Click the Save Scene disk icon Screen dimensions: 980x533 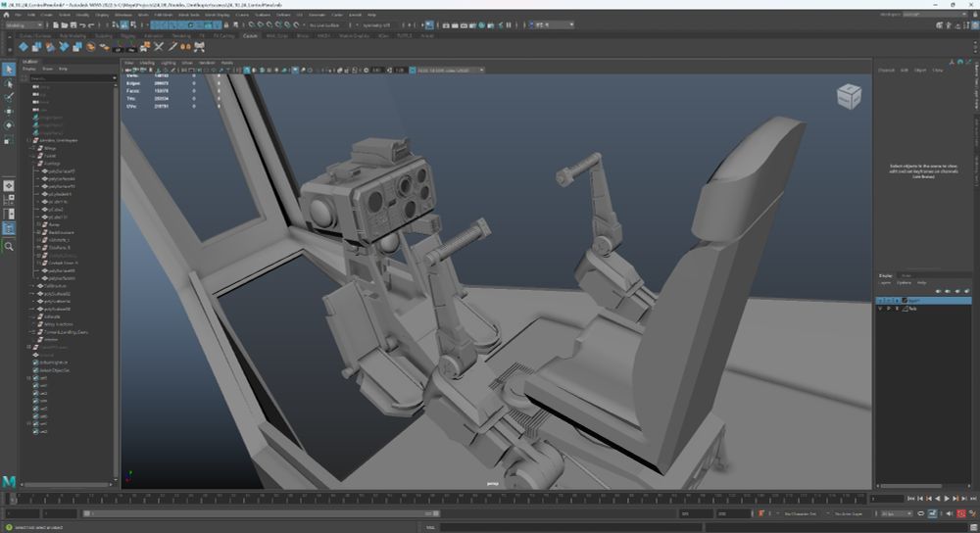coord(73,25)
